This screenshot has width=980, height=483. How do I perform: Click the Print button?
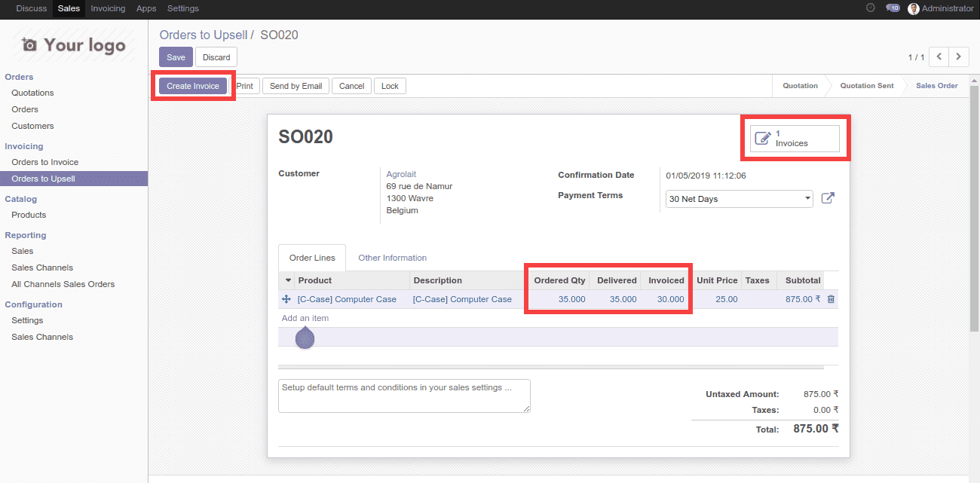pyautogui.click(x=245, y=86)
